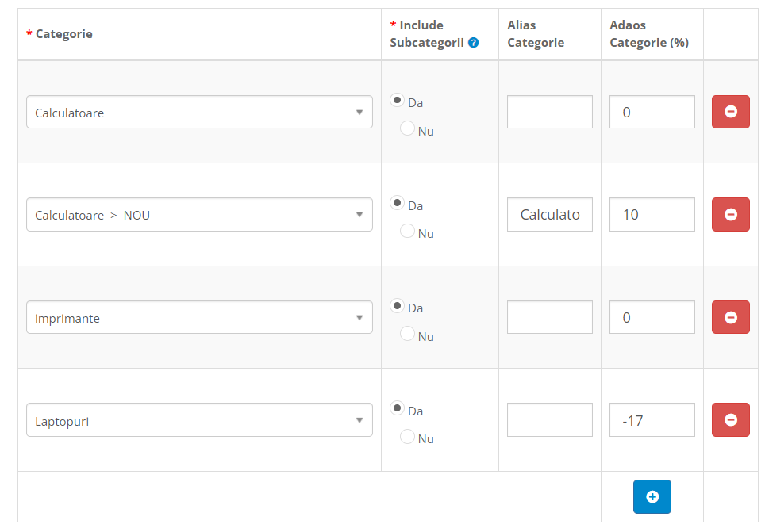Click the Adaos field showing -17

(x=652, y=419)
